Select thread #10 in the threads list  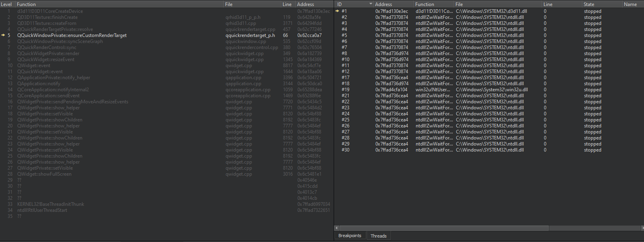click(x=345, y=59)
